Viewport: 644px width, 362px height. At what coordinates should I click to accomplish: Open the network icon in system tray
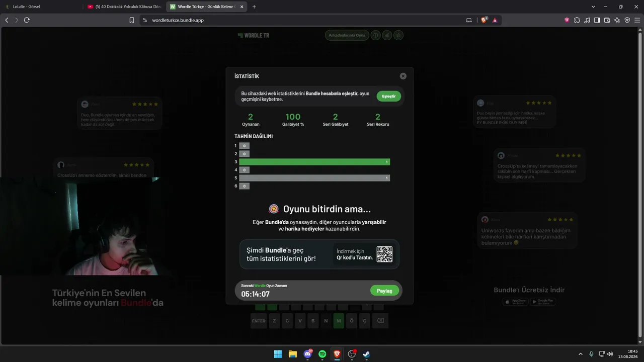click(x=602, y=354)
